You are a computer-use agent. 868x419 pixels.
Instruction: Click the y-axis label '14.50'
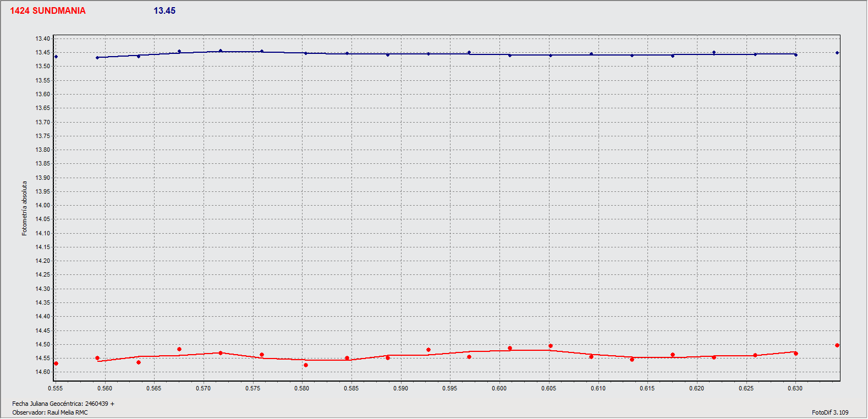click(x=43, y=344)
